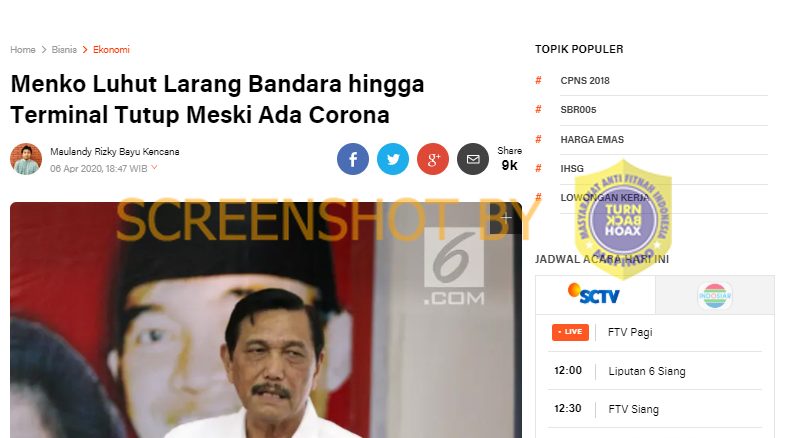This screenshot has height=438, width=787.
Task: Select the SCTV channel tab
Action: pyautogui.click(x=595, y=295)
